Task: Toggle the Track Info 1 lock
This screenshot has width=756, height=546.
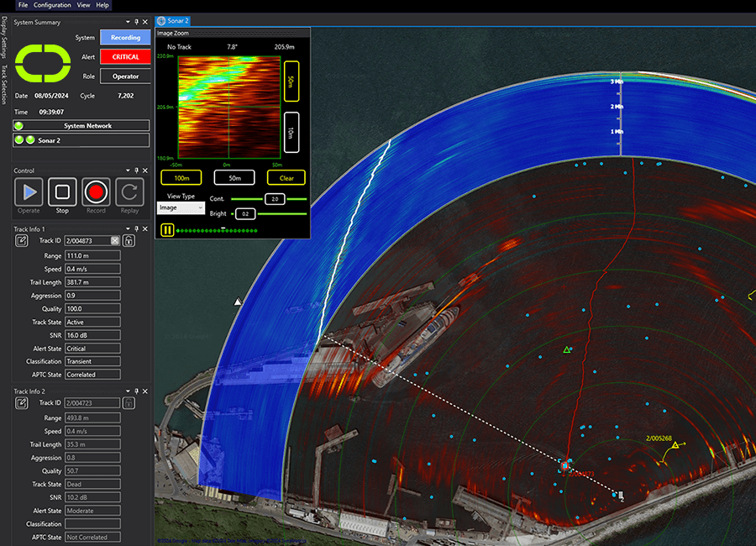Action: click(129, 241)
